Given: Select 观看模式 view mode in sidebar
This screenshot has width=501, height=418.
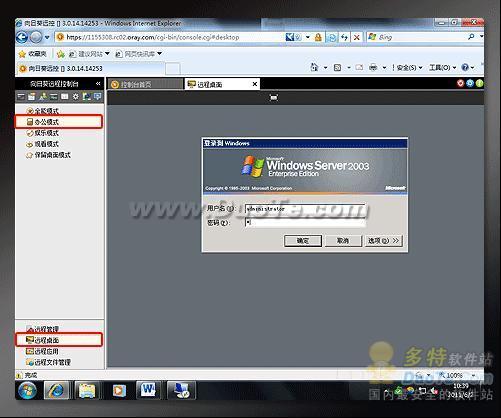Looking at the screenshot, I should [43, 144].
